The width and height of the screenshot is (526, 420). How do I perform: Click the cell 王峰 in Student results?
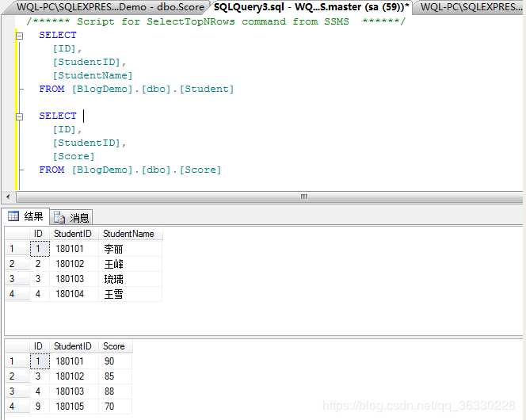[131, 264]
